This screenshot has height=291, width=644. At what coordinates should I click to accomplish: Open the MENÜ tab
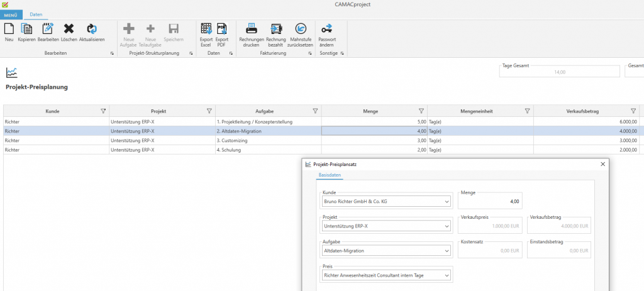coord(11,15)
